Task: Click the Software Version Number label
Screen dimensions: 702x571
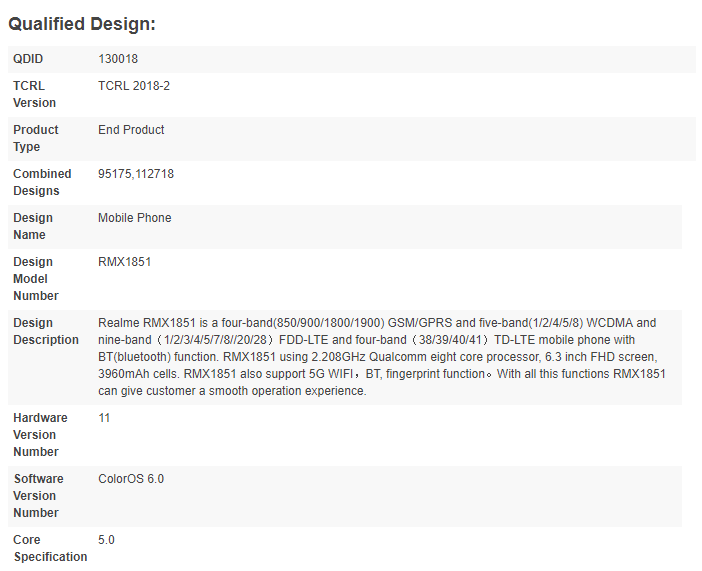Action: click(x=38, y=496)
